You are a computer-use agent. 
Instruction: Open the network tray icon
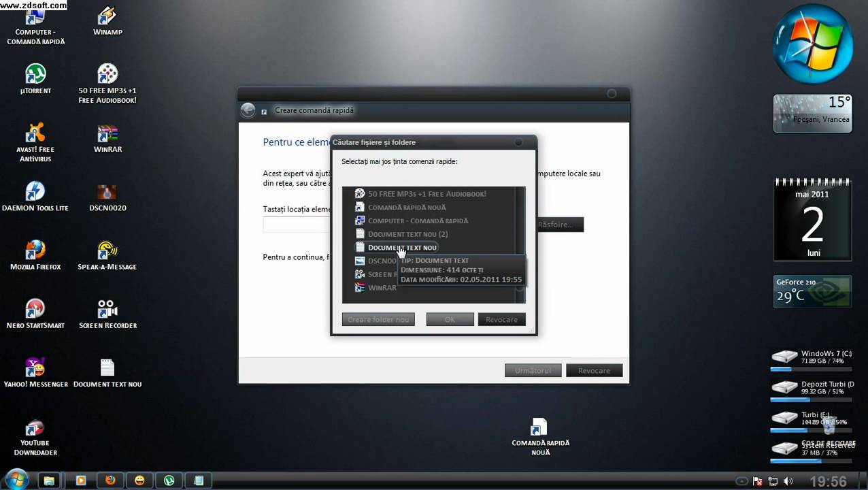coord(773,481)
